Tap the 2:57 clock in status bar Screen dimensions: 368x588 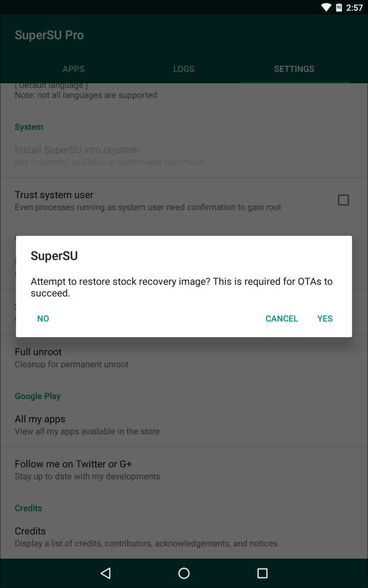[x=354, y=7]
